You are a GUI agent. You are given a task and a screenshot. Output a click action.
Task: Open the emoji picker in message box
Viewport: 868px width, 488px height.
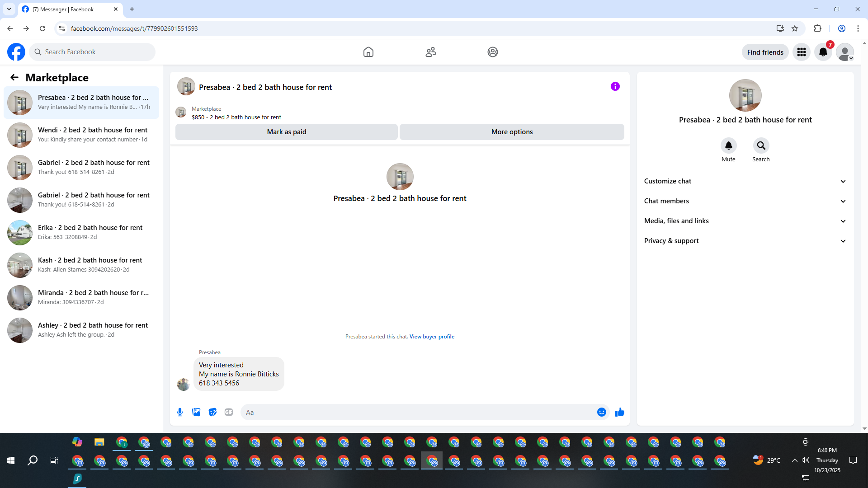click(x=601, y=412)
